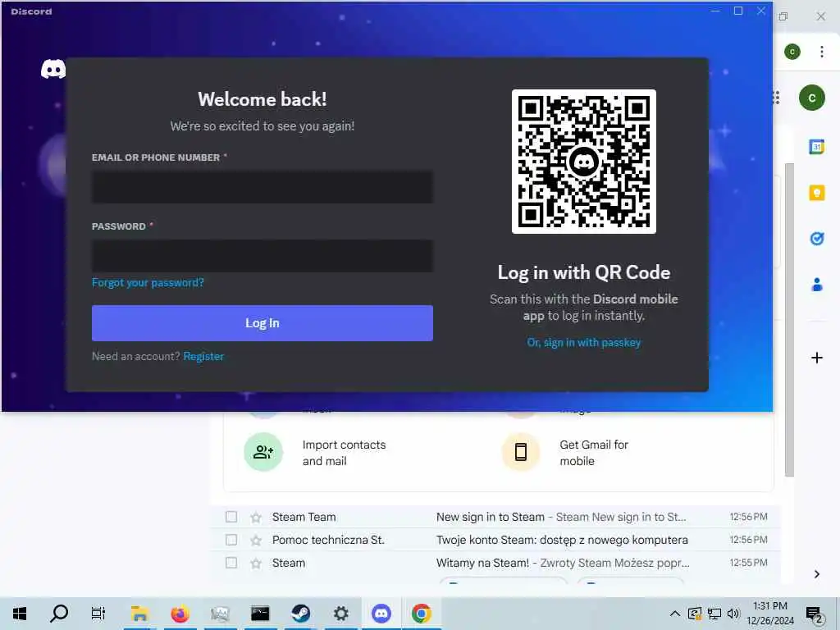The width and height of the screenshot is (840, 630).
Task: Open File Explorer from taskbar
Action: [139, 614]
